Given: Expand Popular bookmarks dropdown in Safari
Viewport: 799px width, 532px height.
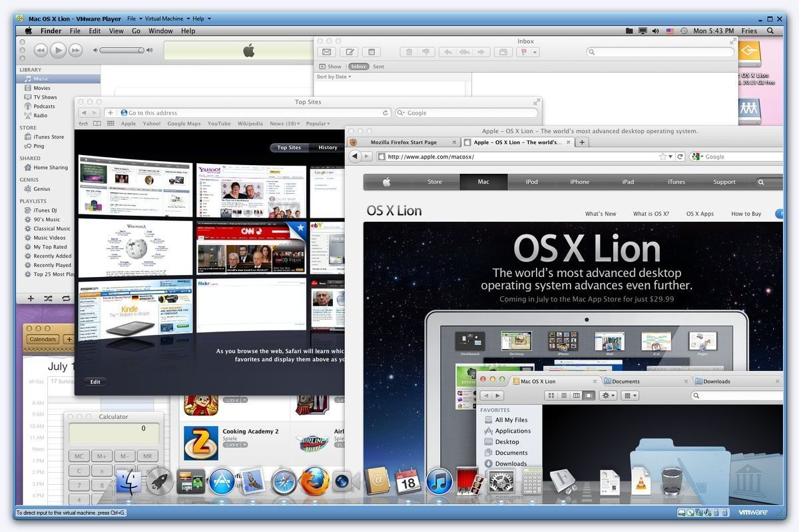Looking at the screenshot, I should click(x=318, y=124).
